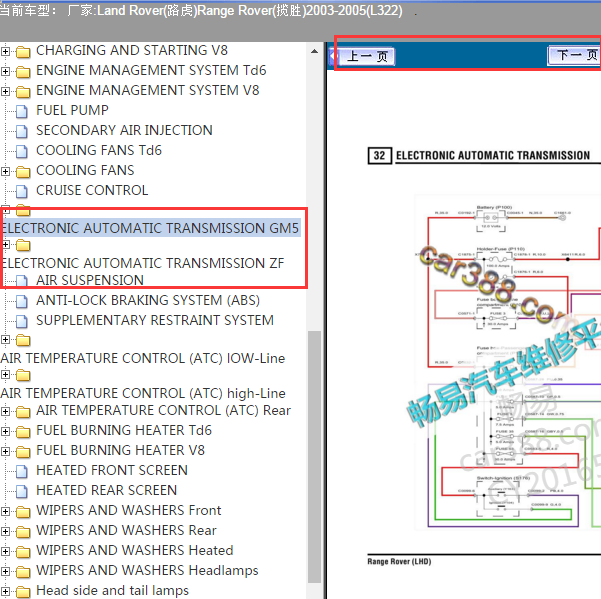The image size is (601, 599).
Task: Click the 上一页 previous page button
Action: pos(366,57)
